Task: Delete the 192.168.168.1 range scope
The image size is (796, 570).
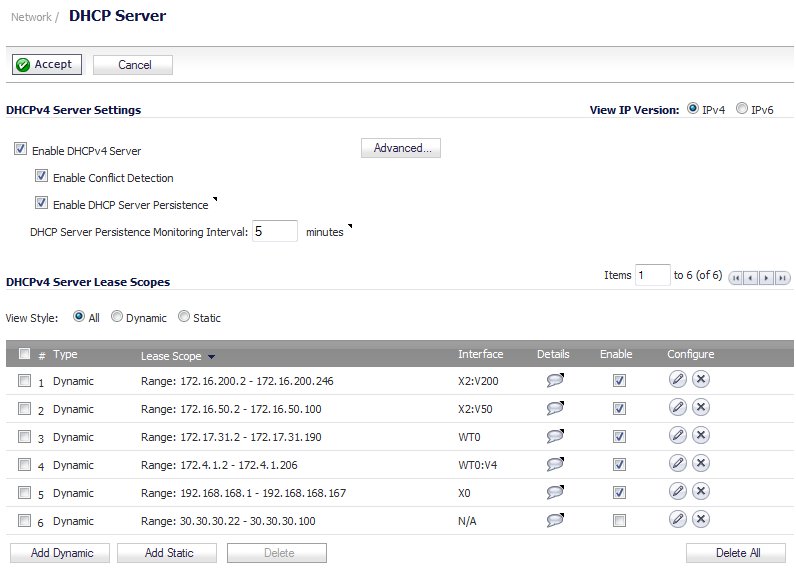Action: coord(701,491)
